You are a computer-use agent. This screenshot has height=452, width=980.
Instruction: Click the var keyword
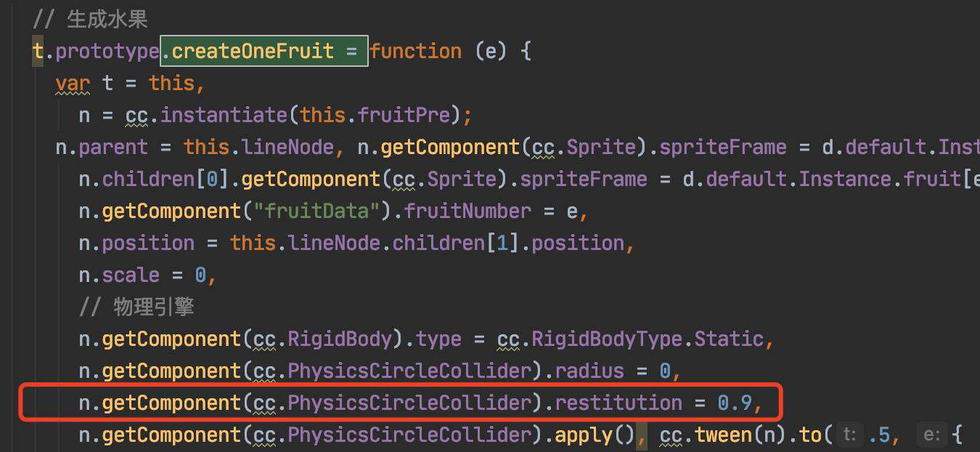(x=73, y=83)
